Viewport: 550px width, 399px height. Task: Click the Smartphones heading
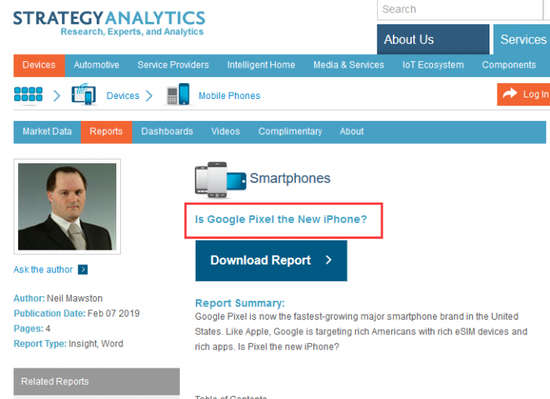click(290, 178)
